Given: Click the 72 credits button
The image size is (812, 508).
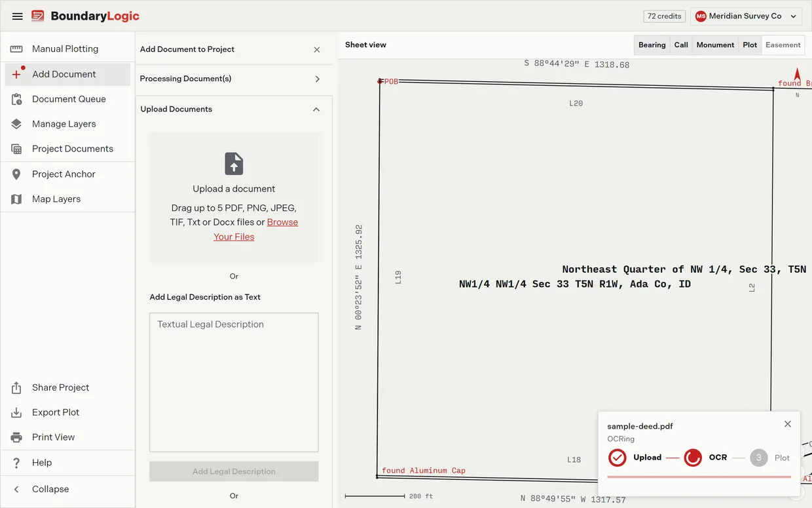Looking at the screenshot, I should 665,16.
